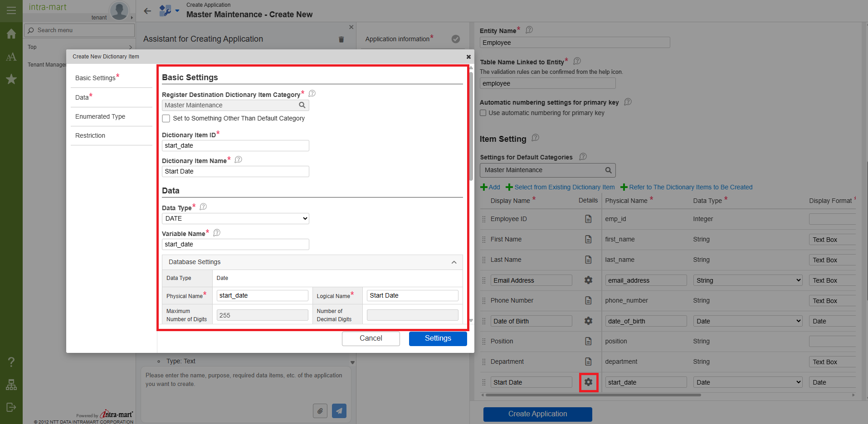Click the search icon in Register Destination Category field
Screen dimensions: 868x424
pos(302,105)
